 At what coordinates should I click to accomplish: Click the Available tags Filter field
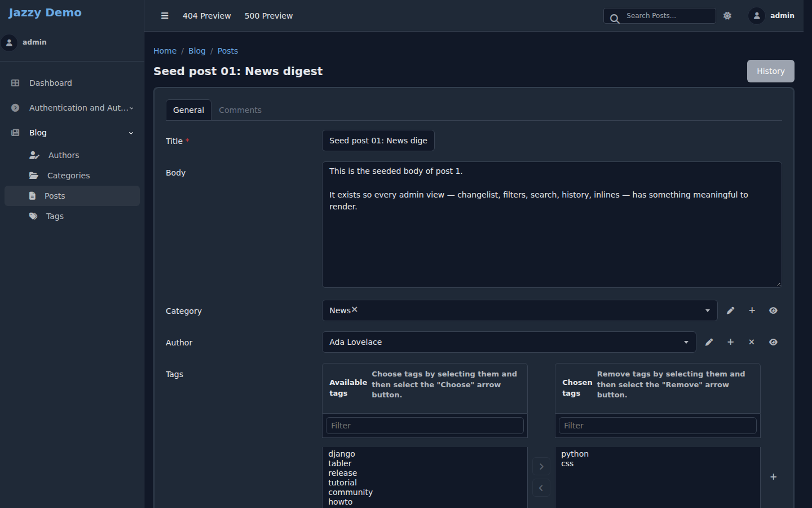tap(425, 426)
